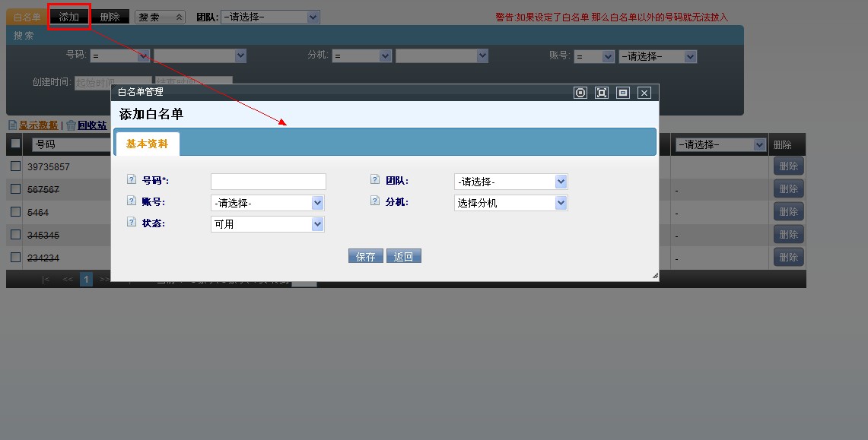
Task: Click the fullscreen icon in 白名单管理 title bar
Action: click(602, 93)
